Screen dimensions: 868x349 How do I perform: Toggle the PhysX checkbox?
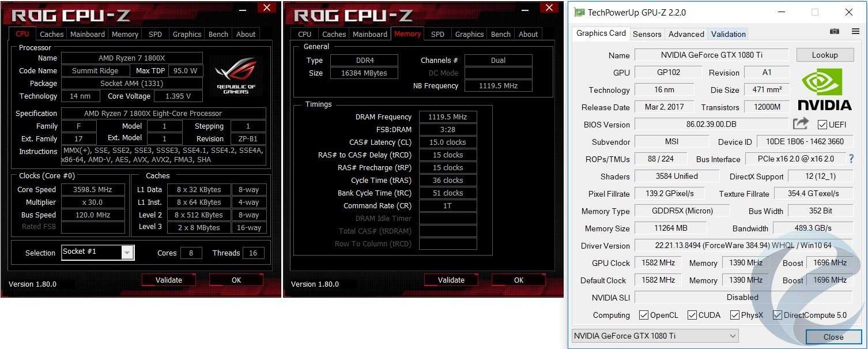coord(735,315)
